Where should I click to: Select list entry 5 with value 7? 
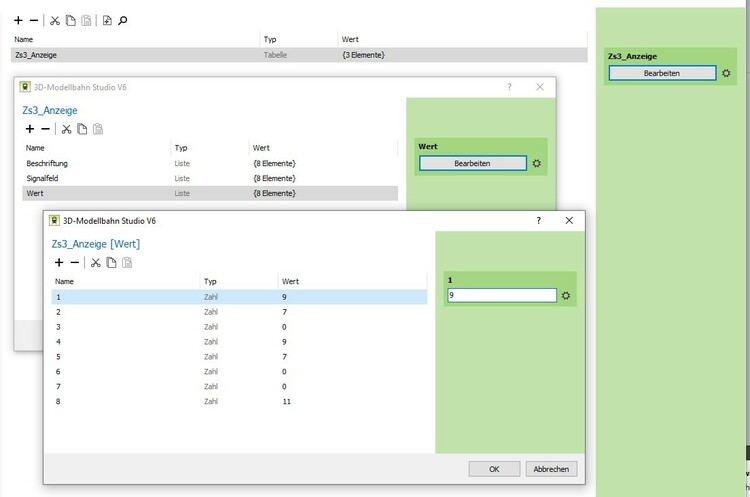click(x=239, y=356)
